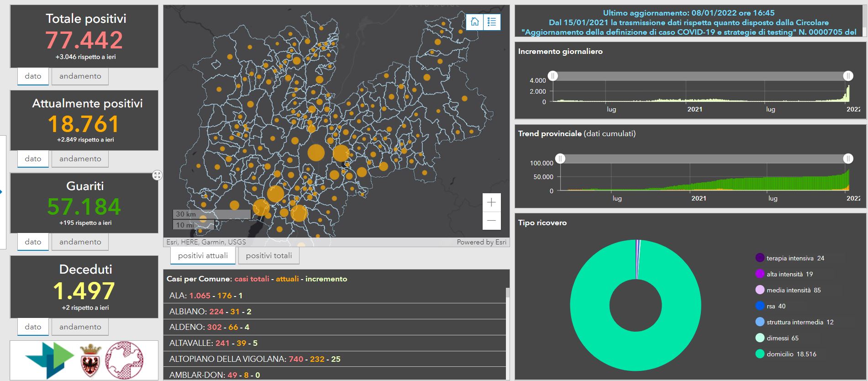Select the ALA row in Comune list

point(334,296)
